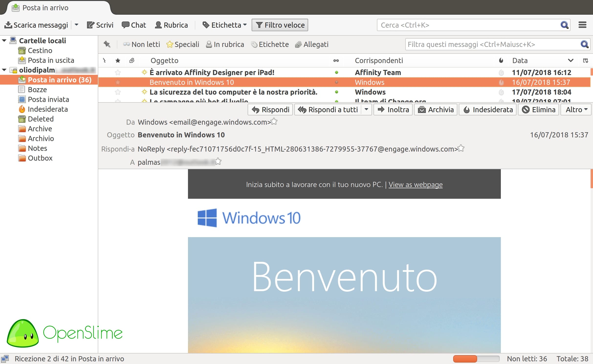Viewport: 593px width, 364px height.
Task: Sort by the junk flame column header
Action: [501, 61]
